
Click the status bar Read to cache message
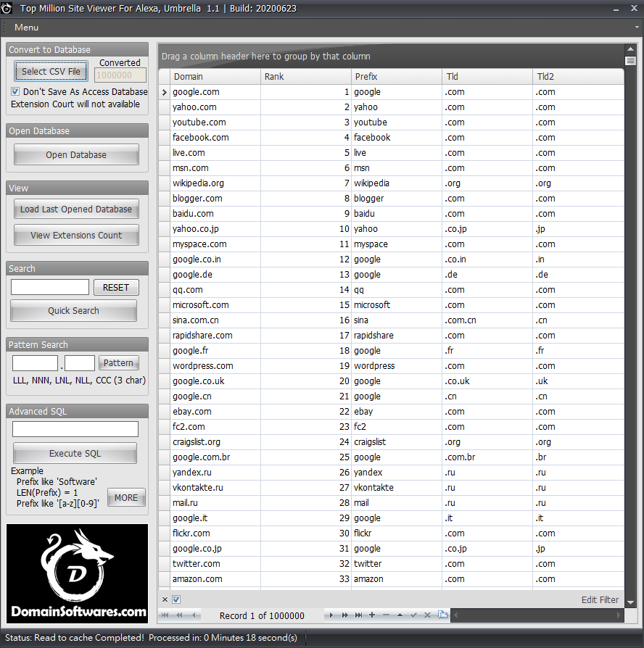151,638
